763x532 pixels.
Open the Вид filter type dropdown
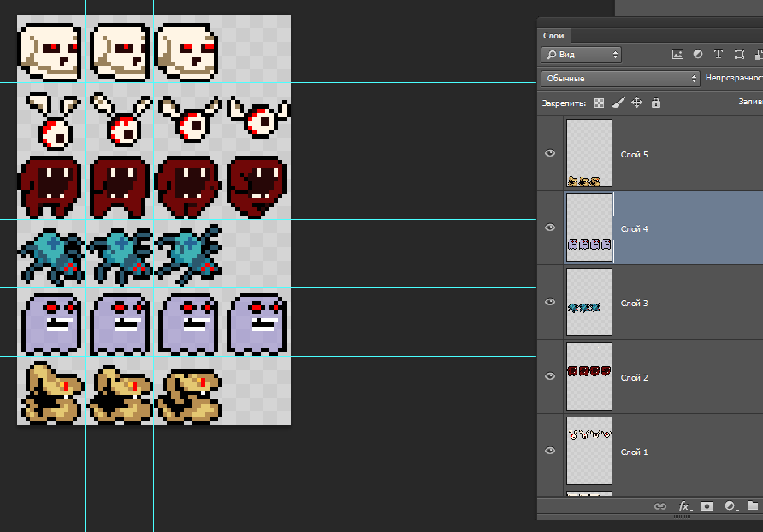pyautogui.click(x=581, y=55)
